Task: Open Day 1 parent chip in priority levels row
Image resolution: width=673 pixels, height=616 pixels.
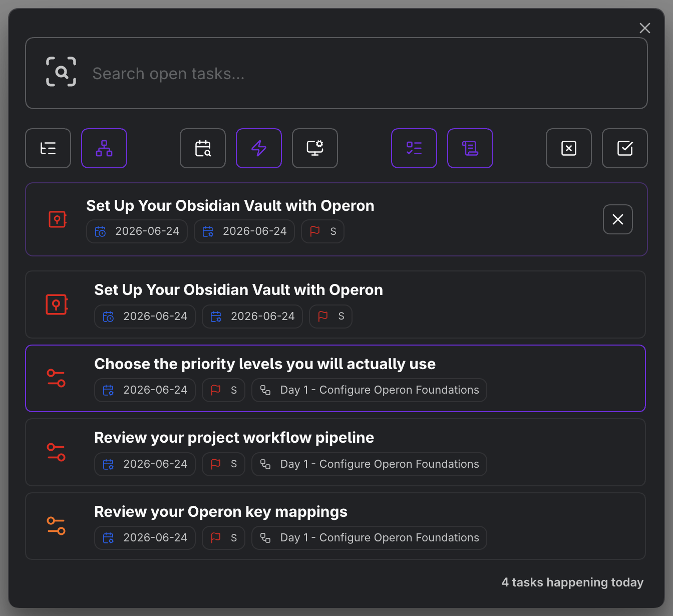Action: click(x=369, y=390)
